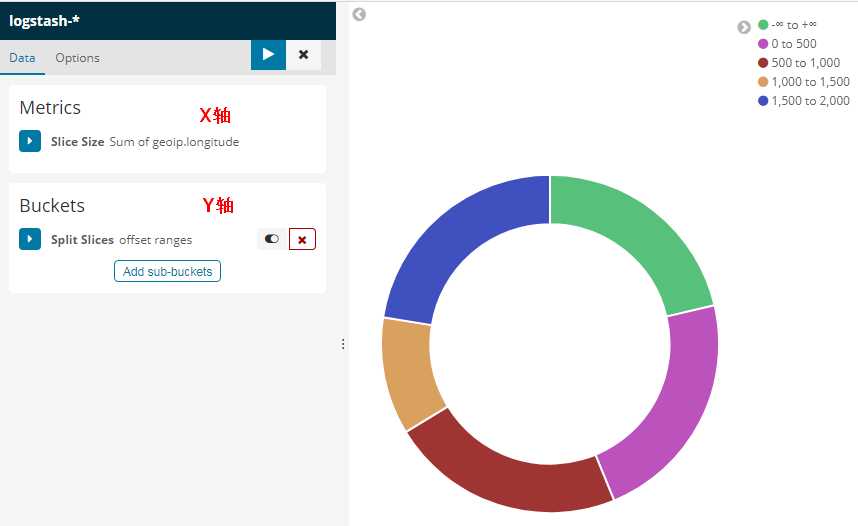The width and height of the screenshot is (858, 526).
Task: Click the panel resize handle dots
Action: pyautogui.click(x=343, y=344)
